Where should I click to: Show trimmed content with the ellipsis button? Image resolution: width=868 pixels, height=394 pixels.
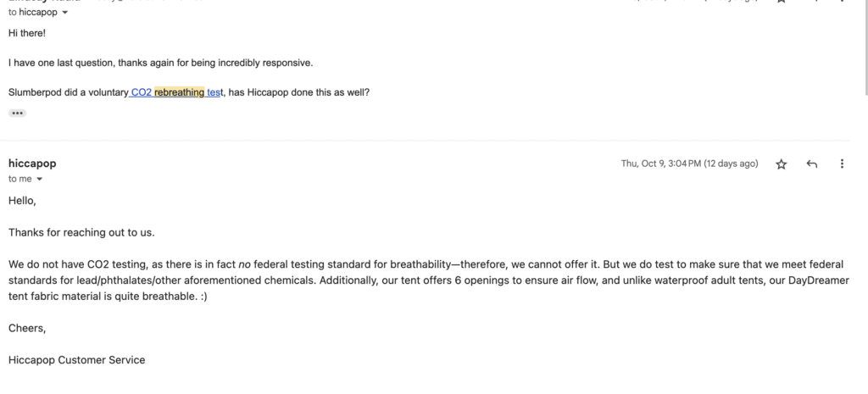[17, 113]
